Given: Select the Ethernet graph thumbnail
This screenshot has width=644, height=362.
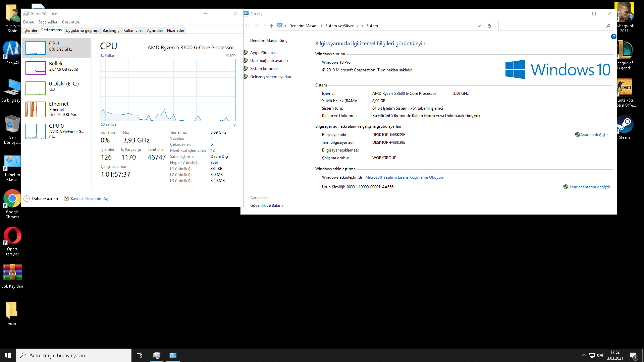Looking at the screenshot, I should 36,109.
